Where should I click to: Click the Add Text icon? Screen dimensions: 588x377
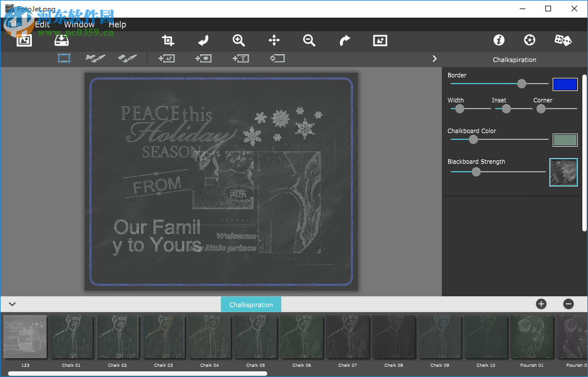(x=240, y=58)
